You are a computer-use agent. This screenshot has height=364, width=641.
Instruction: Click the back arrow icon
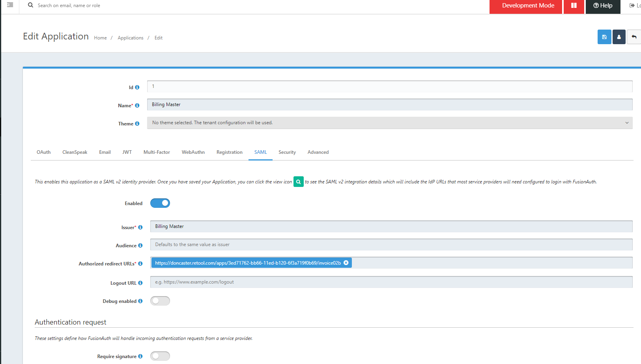[634, 37]
